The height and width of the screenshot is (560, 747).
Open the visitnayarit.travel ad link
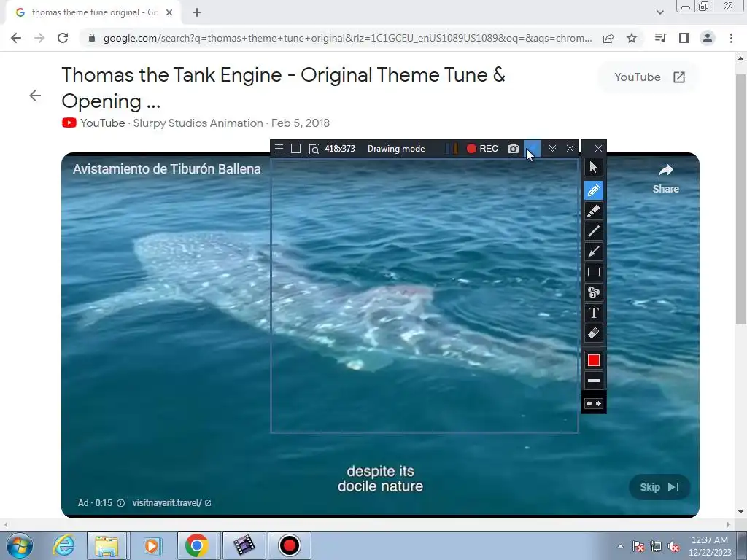click(171, 503)
